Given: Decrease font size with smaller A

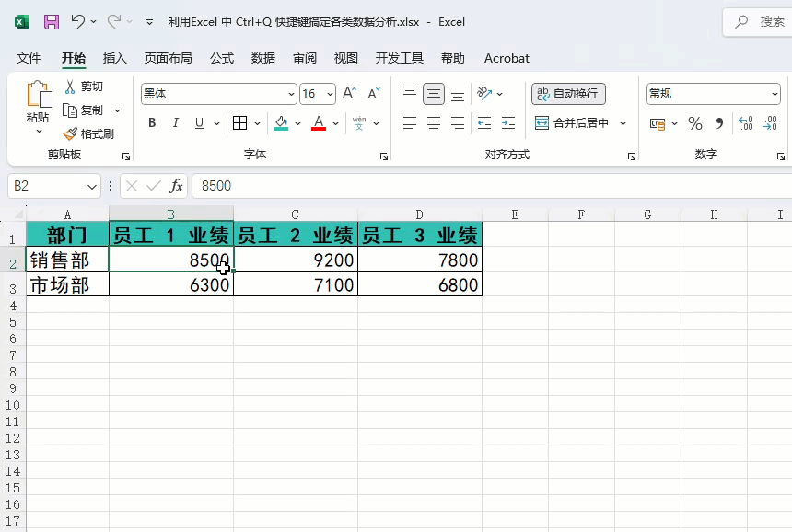Looking at the screenshot, I should (x=374, y=93).
